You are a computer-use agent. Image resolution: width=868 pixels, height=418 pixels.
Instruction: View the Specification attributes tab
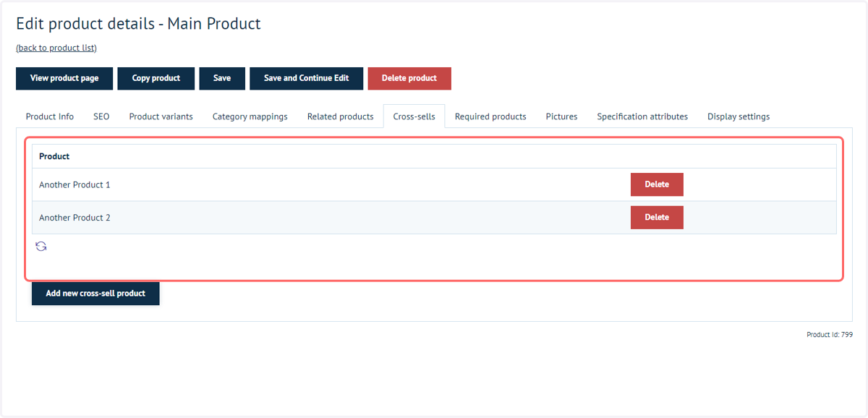coord(642,116)
